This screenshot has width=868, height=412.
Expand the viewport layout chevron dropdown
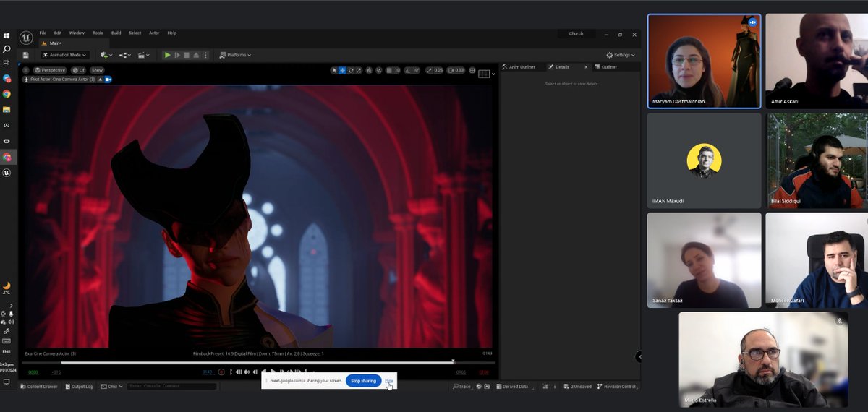[493, 73]
